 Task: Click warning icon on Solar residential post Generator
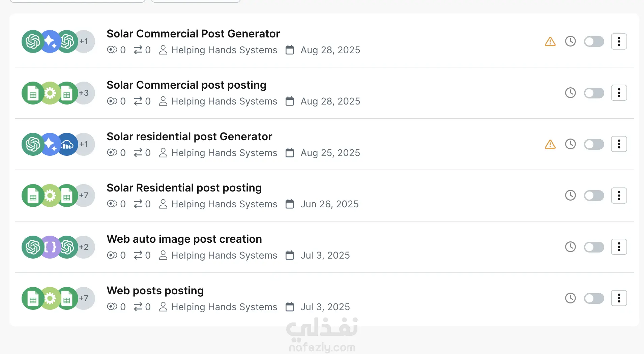tap(550, 144)
